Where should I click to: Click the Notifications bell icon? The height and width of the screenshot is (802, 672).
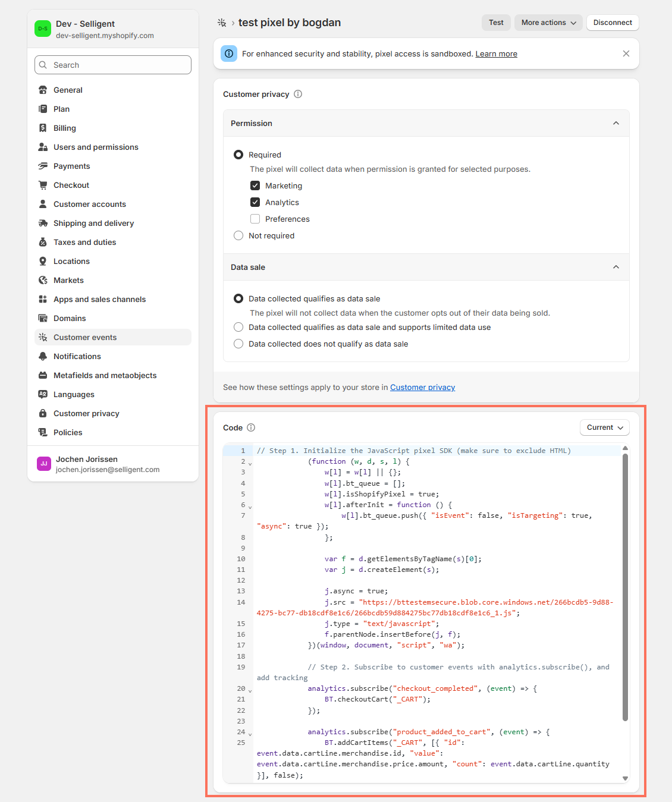coord(43,356)
